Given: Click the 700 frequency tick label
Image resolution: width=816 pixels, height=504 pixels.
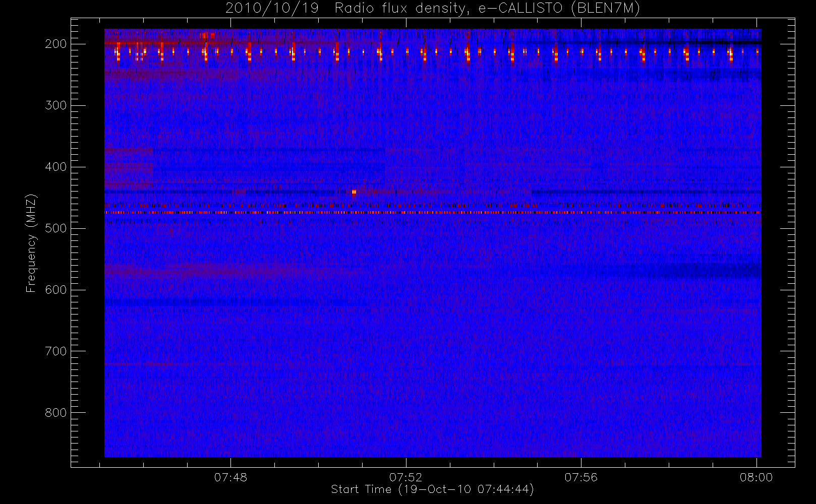Looking at the screenshot, I should click(56, 351).
